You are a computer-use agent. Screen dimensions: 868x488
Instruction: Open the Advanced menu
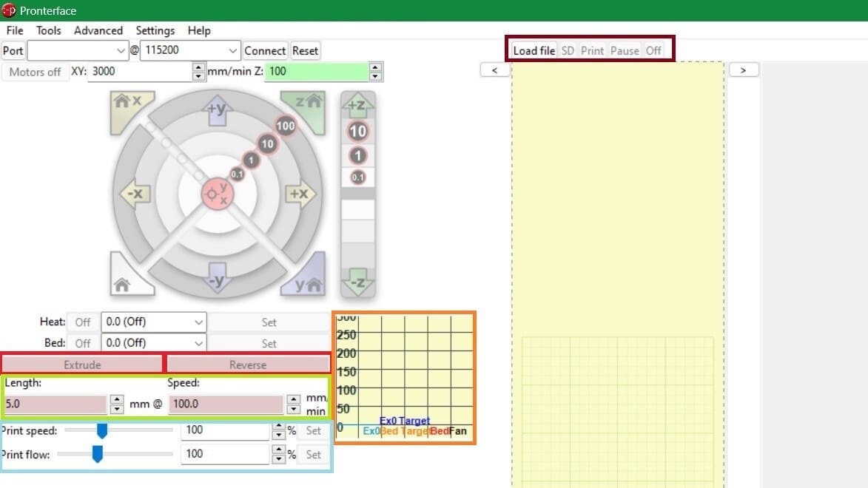click(x=98, y=30)
